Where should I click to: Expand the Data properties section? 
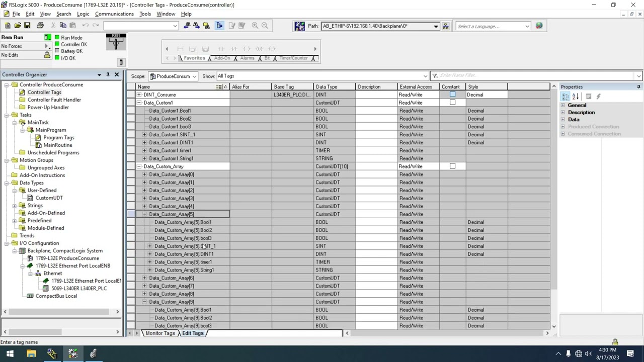[x=563, y=120]
